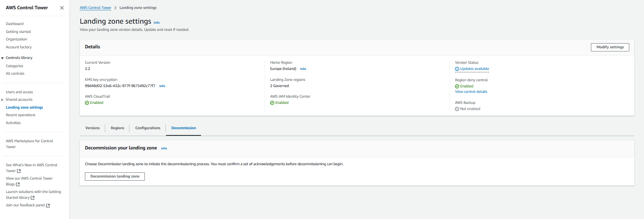Image resolution: width=644 pixels, height=219 pixels.
Task: Open Recent operations
Action: pos(21,115)
